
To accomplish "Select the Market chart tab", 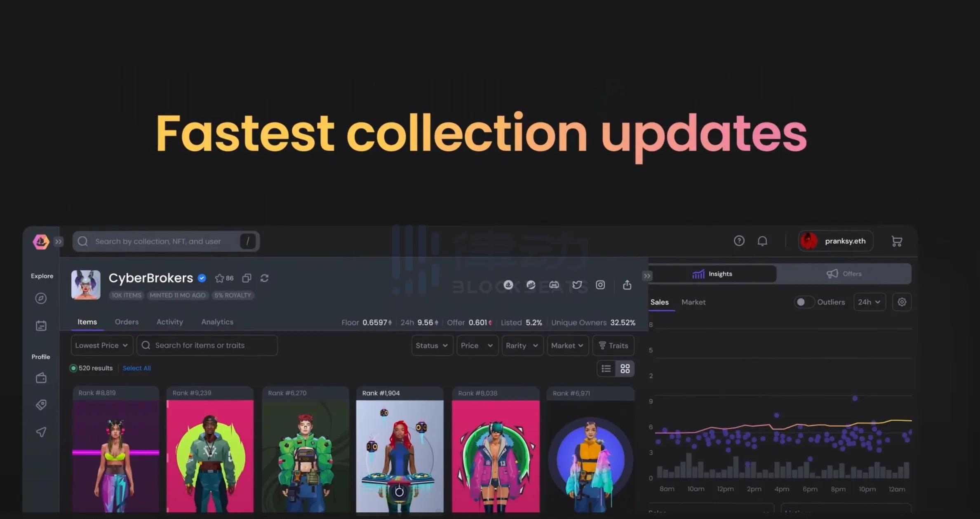I will 693,302.
